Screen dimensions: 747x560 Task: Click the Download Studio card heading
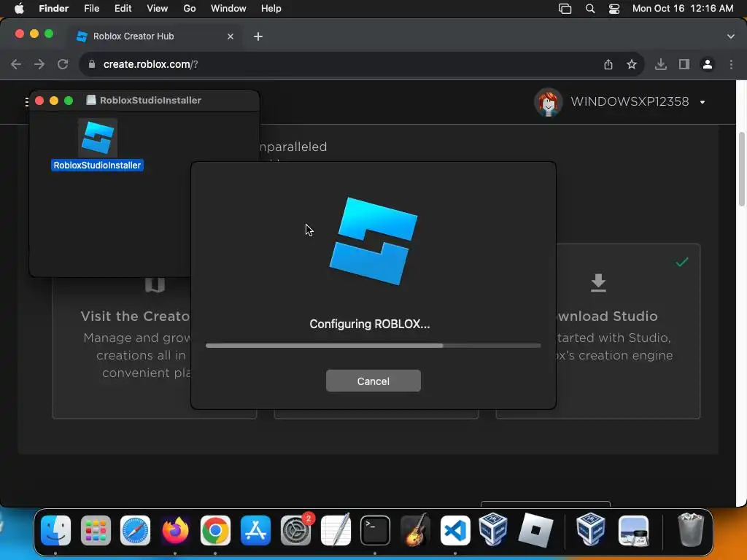pos(607,316)
